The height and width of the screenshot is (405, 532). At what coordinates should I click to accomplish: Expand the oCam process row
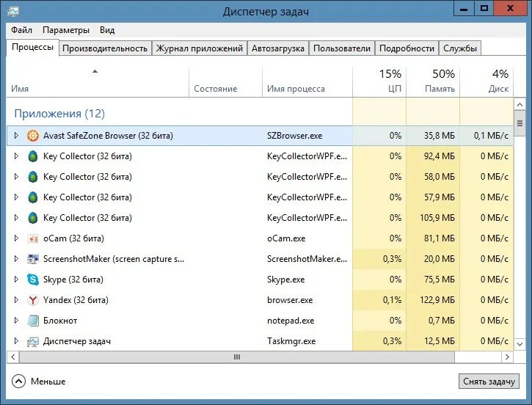[x=16, y=238]
